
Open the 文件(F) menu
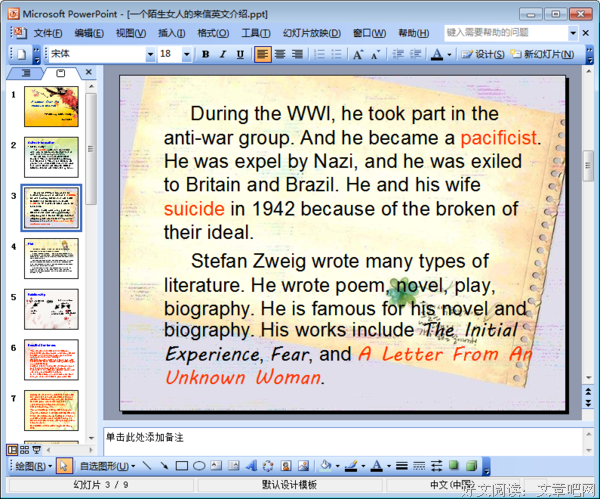pos(48,33)
